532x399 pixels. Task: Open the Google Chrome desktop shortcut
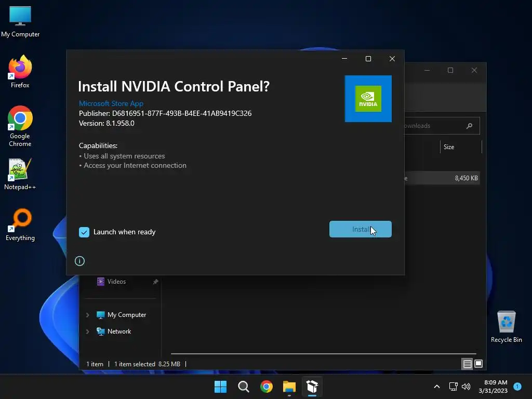click(20, 126)
